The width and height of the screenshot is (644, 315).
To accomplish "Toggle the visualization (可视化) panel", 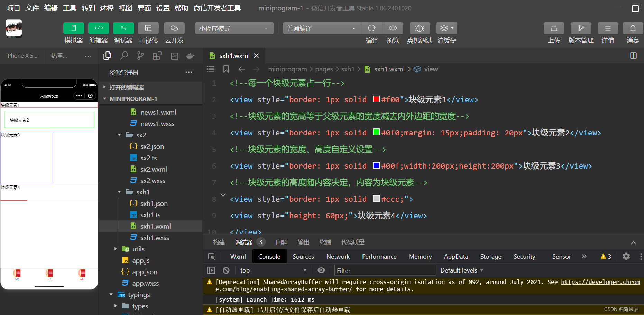I will 148,28.
